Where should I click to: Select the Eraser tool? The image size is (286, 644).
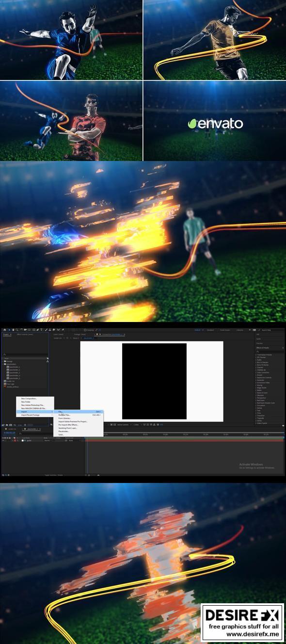[x=54, y=330]
